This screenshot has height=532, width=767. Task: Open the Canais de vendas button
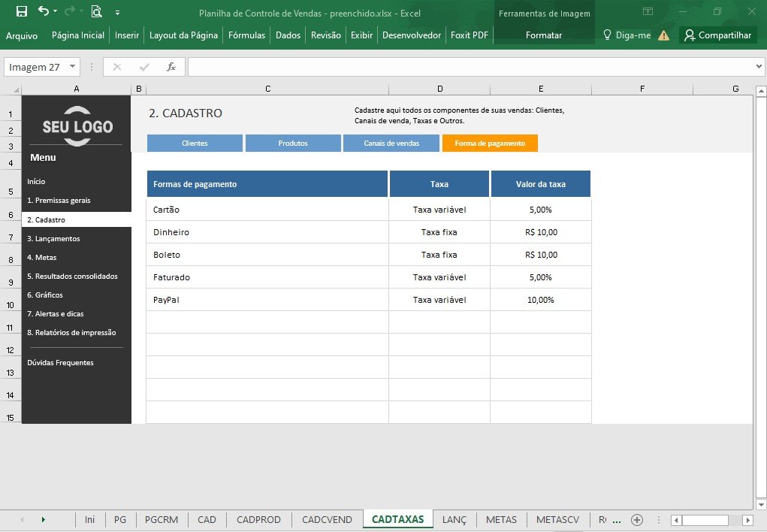pyautogui.click(x=391, y=143)
